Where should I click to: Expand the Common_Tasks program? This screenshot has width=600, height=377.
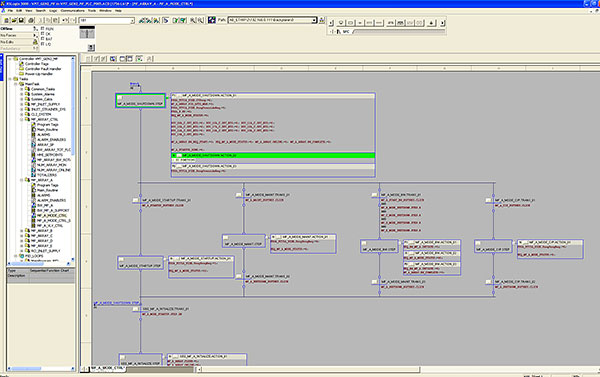click(22, 89)
